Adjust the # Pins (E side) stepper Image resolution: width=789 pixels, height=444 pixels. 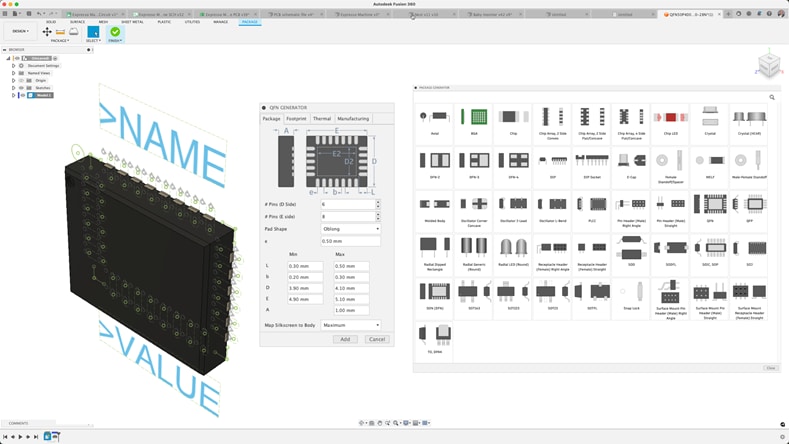coord(378,216)
